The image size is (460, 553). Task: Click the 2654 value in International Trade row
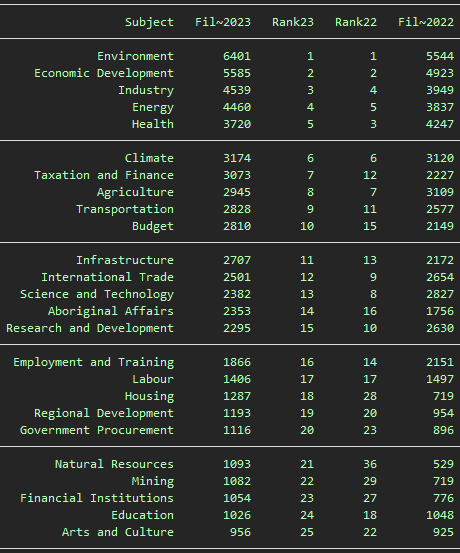click(440, 277)
